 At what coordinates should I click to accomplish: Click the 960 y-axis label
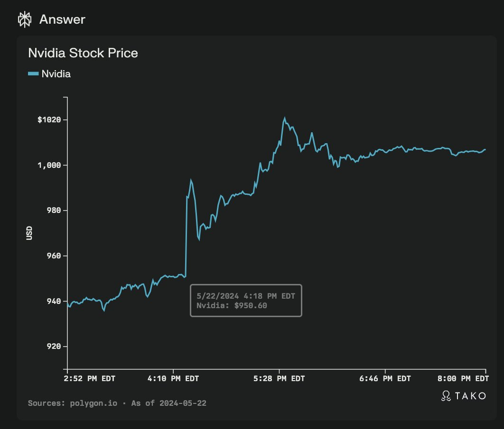click(x=54, y=256)
